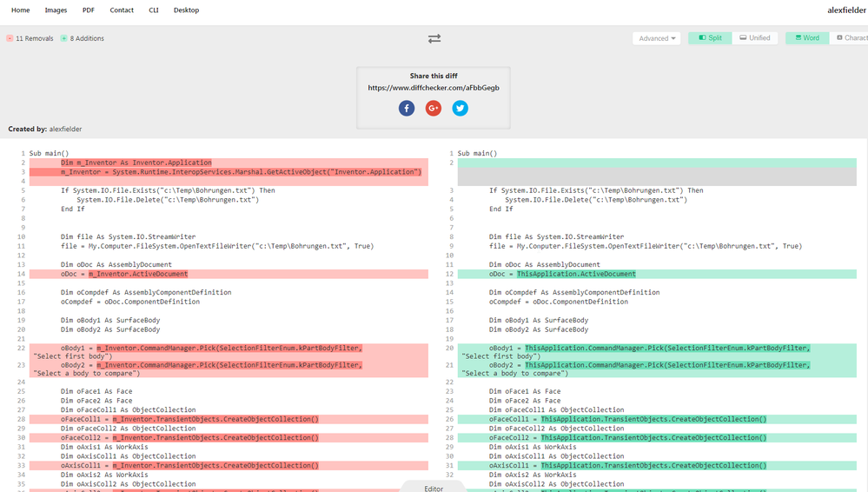Screen dimensions: 868x492
Task: Switch to Unified view
Action: (x=755, y=37)
